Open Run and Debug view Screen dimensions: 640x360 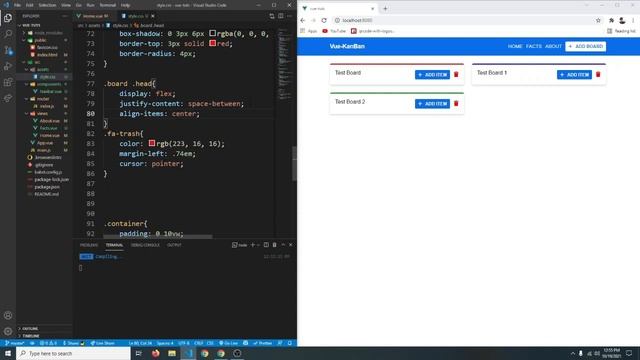[8, 66]
